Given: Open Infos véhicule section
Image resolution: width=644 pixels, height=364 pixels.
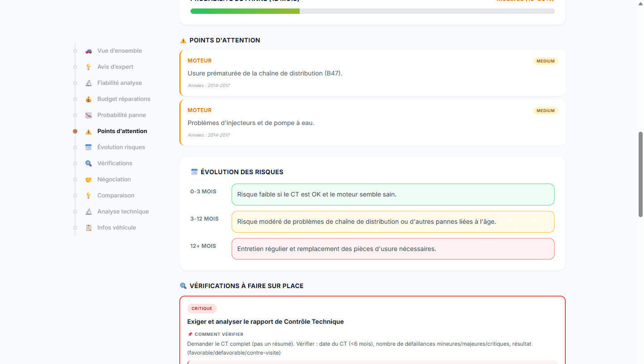Looking at the screenshot, I should coord(117,228).
